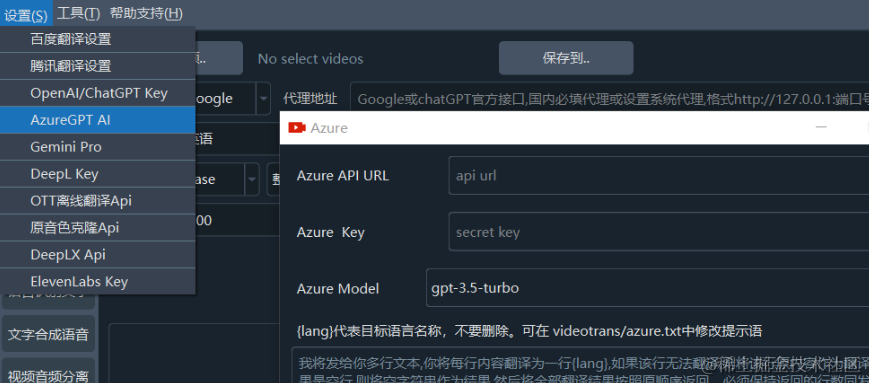Click the Azure dialog window icon
869x383 pixels.
[x=297, y=128]
